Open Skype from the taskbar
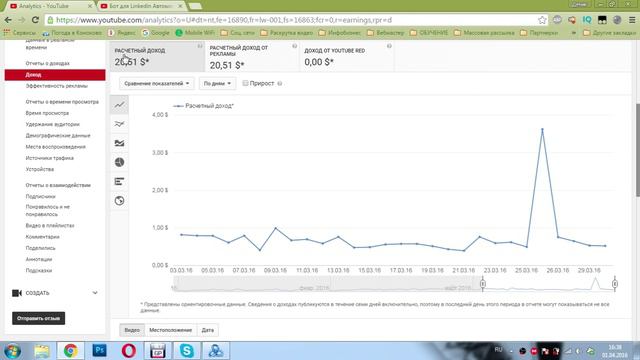 click(x=187, y=351)
